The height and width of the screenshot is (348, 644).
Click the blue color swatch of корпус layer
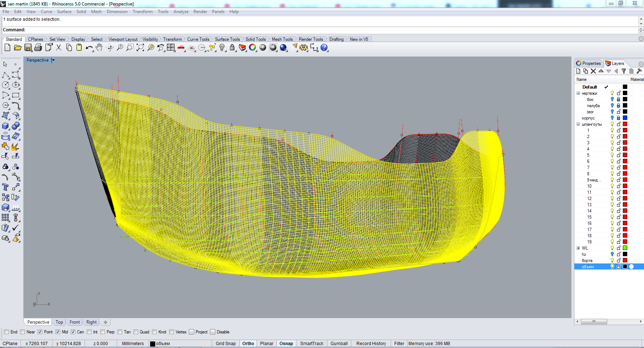625,118
